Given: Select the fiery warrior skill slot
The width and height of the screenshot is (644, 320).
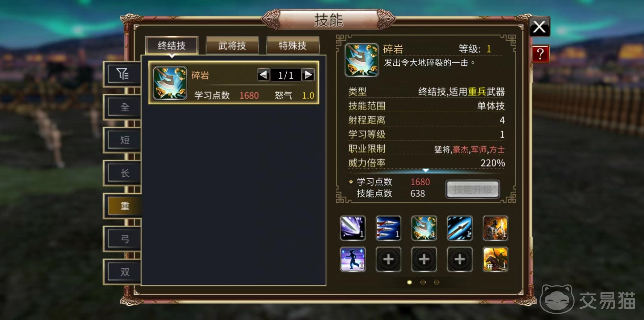Looking at the screenshot, I should (x=495, y=228).
